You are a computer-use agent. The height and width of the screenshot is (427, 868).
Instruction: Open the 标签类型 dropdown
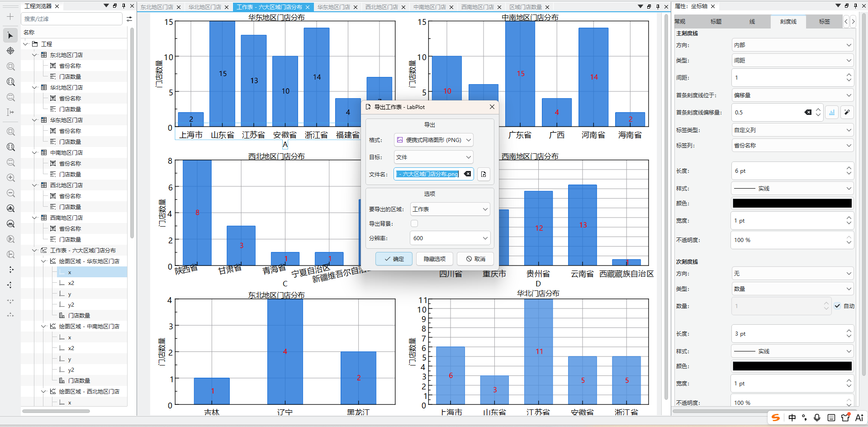(x=792, y=130)
